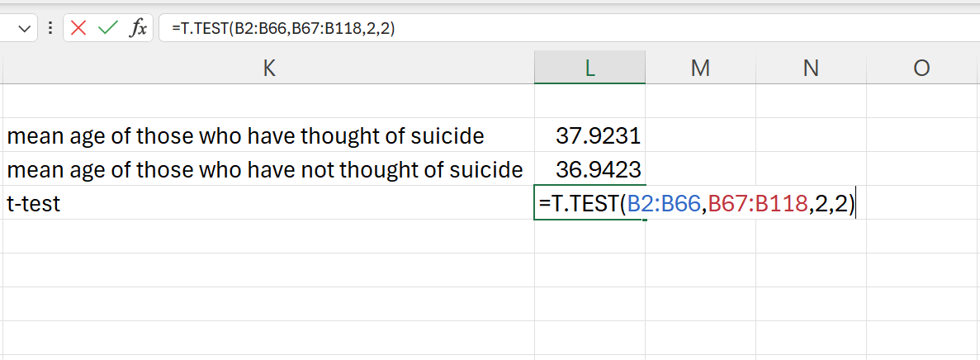
Task: Cancel formula entry with the red X
Action: pos(78,28)
